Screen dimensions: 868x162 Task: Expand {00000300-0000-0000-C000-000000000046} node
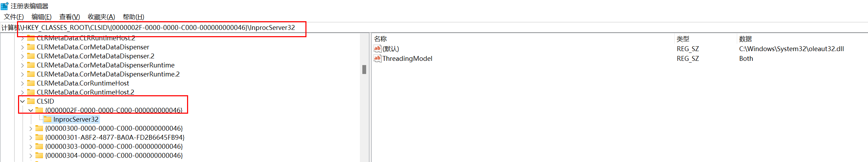31,129
